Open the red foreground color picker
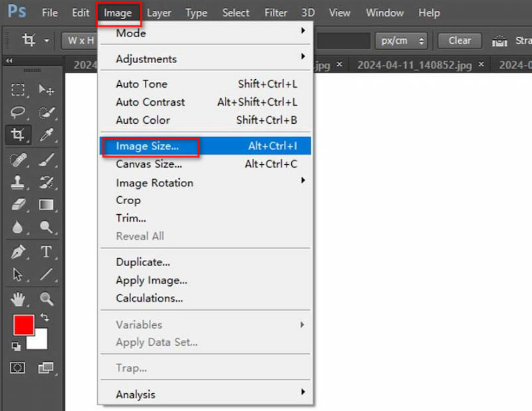Image resolution: width=532 pixels, height=411 pixels. point(24,325)
